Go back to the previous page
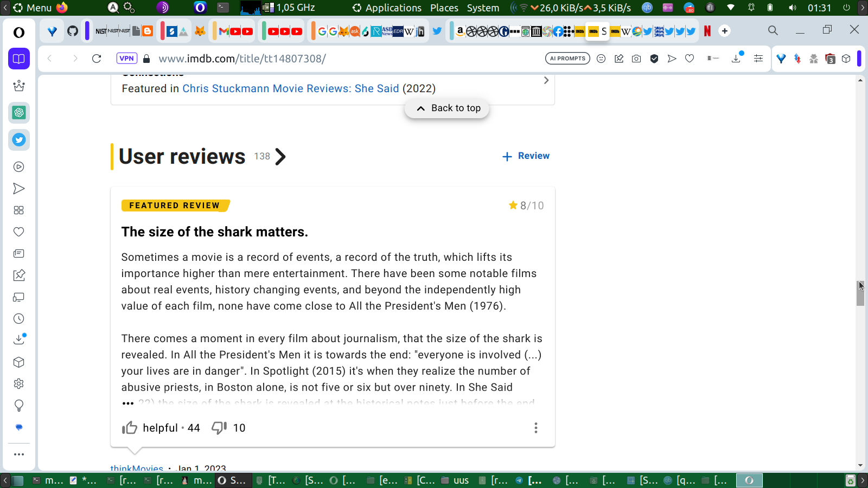868x488 pixels. click(50, 59)
